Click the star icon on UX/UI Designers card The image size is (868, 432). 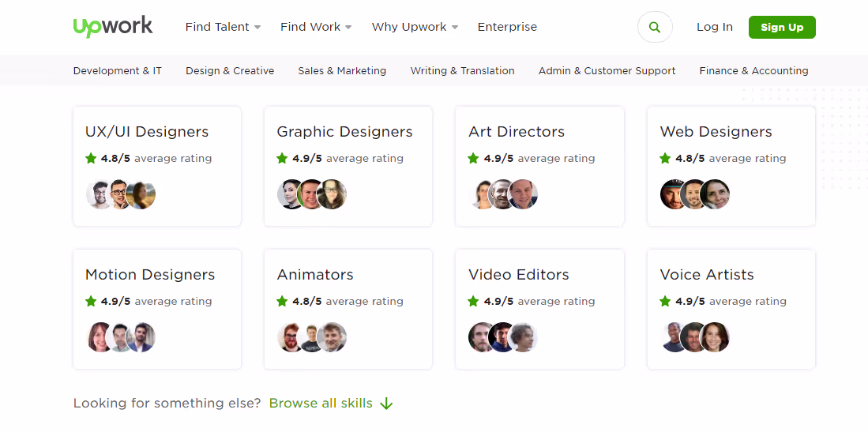(91, 159)
